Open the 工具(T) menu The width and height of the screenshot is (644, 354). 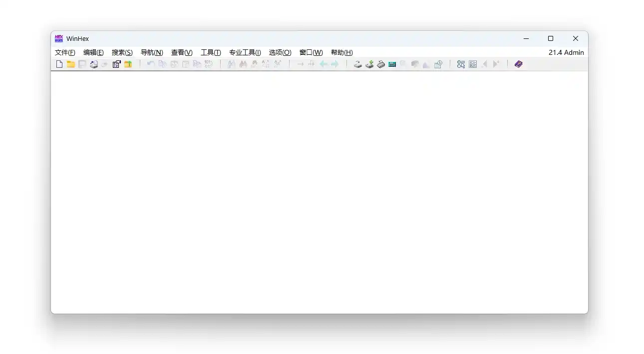point(211,52)
